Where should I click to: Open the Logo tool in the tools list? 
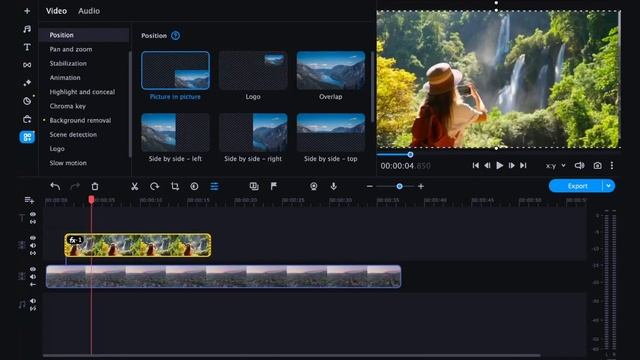point(57,149)
